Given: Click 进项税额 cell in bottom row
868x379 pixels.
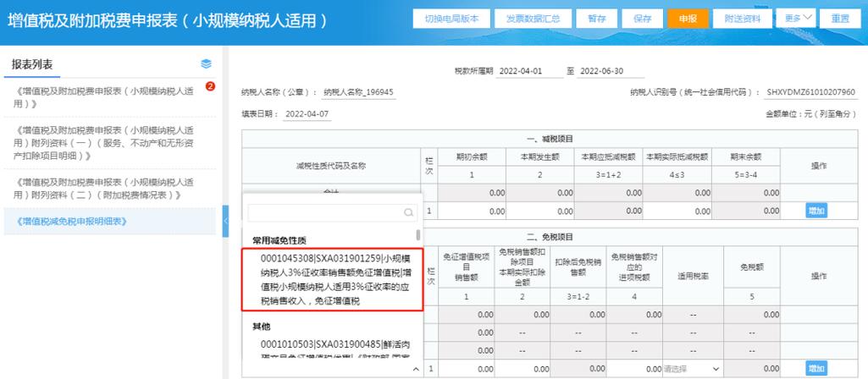Looking at the screenshot, I should [634, 369].
